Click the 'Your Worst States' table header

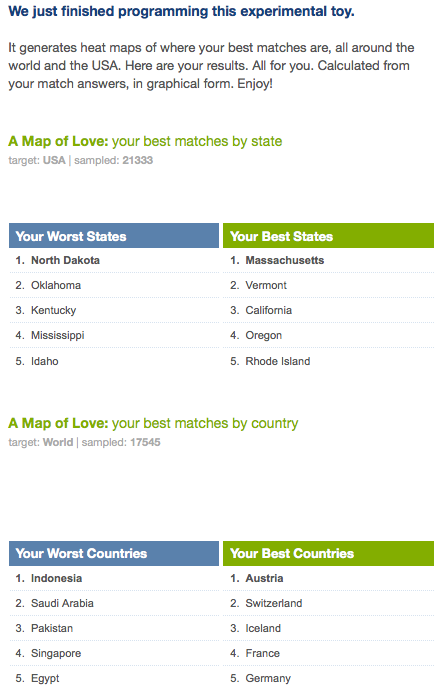click(114, 236)
